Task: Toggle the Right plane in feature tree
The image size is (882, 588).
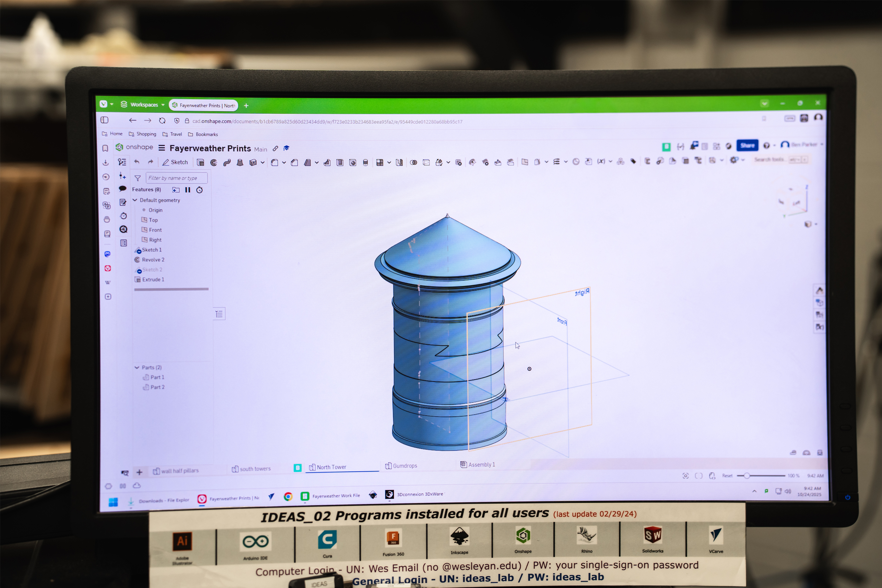Action: tap(155, 240)
